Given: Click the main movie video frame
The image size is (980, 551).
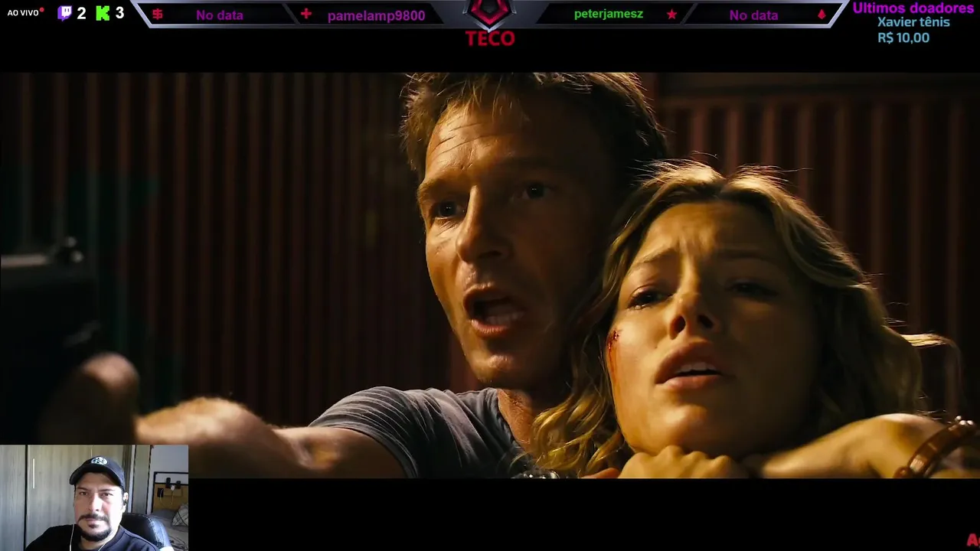Looking at the screenshot, I should [490, 275].
